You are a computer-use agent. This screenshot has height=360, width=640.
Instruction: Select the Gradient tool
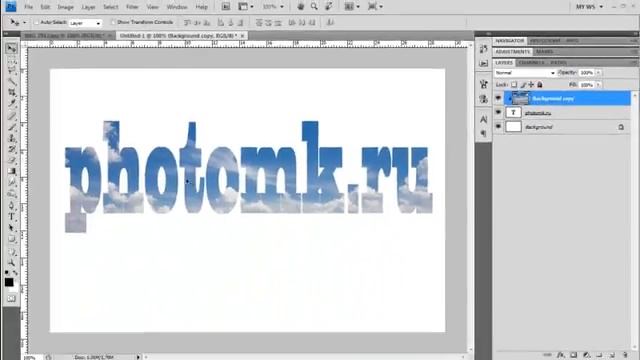(x=11, y=171)
